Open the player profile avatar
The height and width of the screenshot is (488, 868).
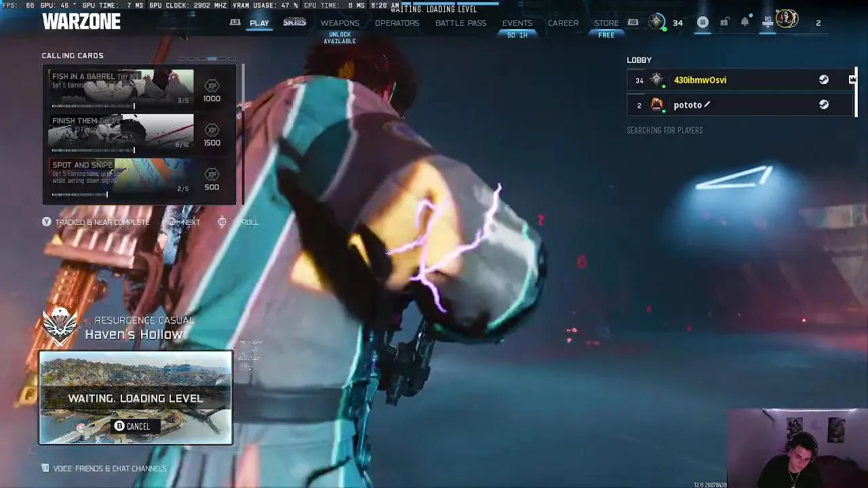787,19
